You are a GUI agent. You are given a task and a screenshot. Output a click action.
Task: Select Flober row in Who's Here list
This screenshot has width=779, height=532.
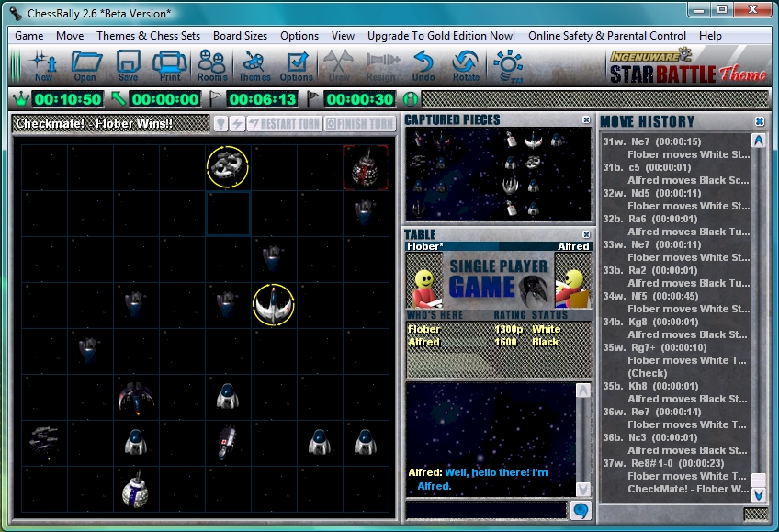coord(498,329)
